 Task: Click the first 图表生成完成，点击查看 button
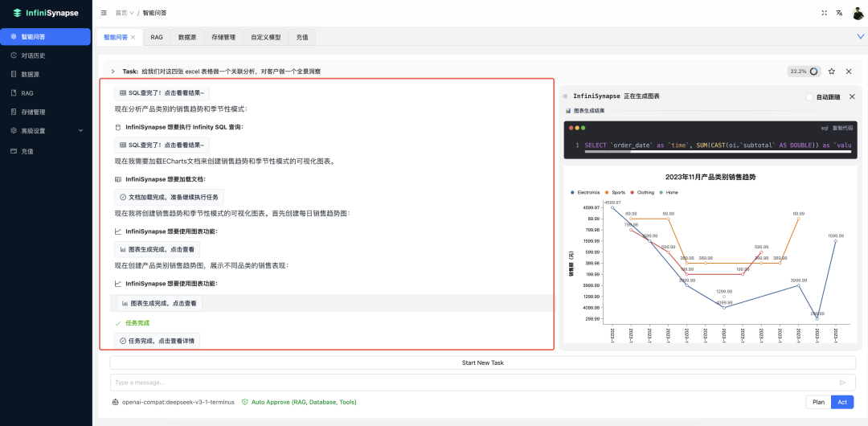pos(158,249)
